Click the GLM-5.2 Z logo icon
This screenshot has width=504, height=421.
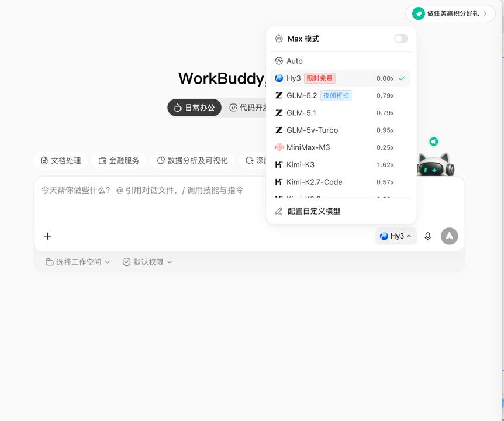click(279, 95)
